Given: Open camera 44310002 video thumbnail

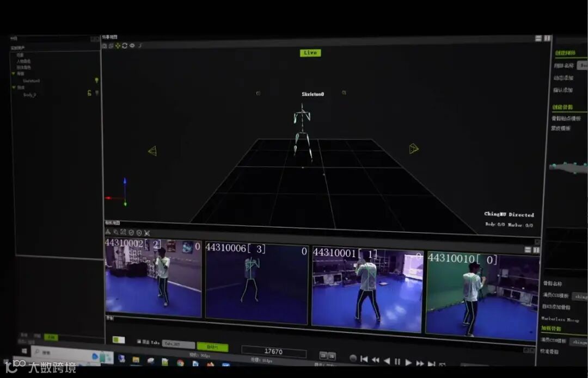Looking at the screenshot, I should coord(153,277).
